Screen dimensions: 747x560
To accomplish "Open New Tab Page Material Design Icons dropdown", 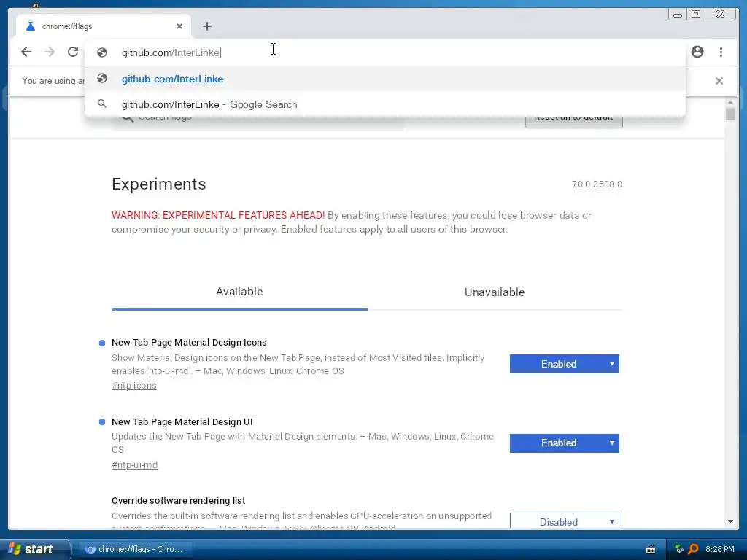I will pos(564,364).
